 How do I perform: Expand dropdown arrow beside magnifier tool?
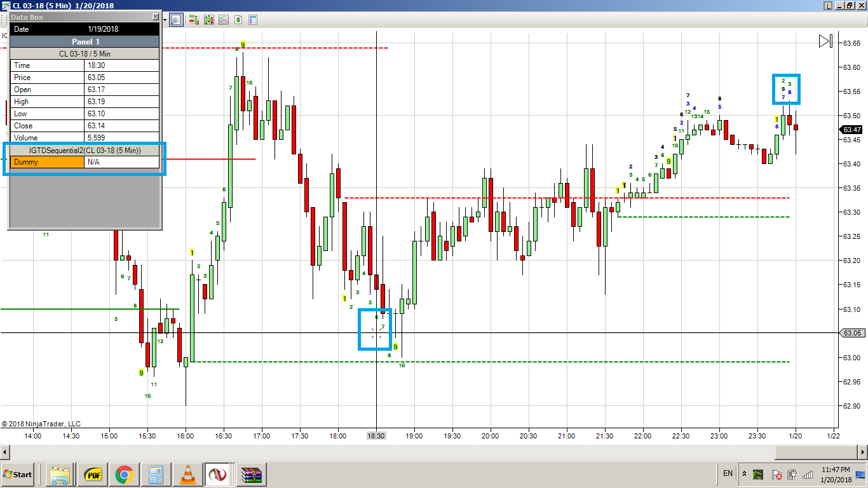click(165, 20)
